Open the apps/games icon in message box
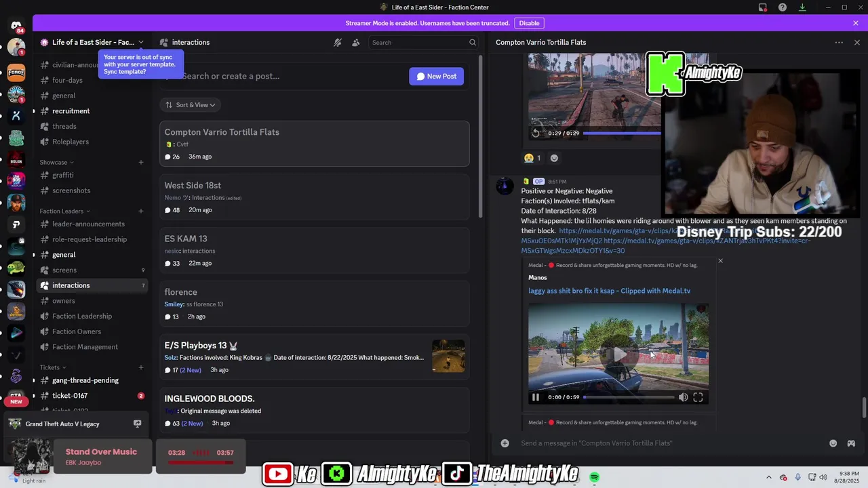Screen dimensions: 868x488 tap(851, 443)
